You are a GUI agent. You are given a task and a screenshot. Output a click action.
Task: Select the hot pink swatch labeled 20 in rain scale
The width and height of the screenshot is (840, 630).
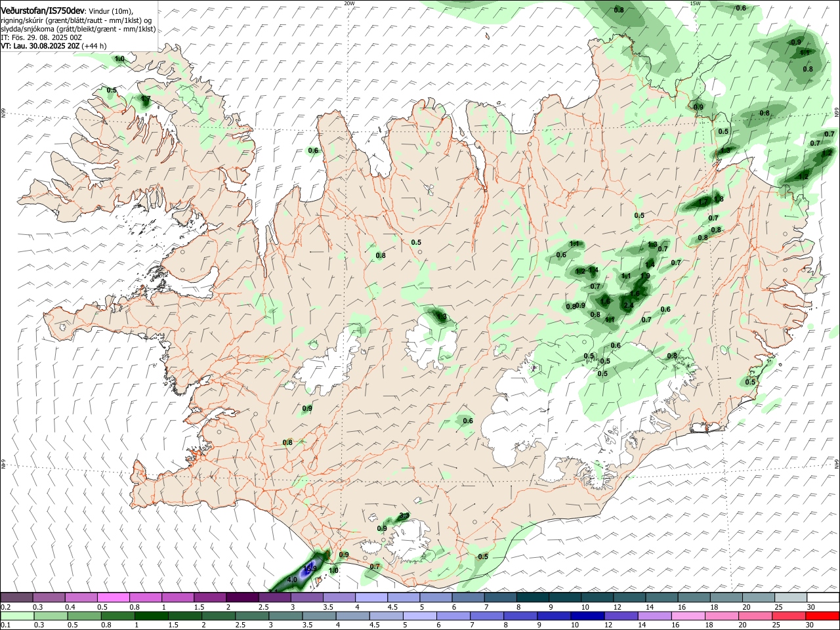(755, 616)
